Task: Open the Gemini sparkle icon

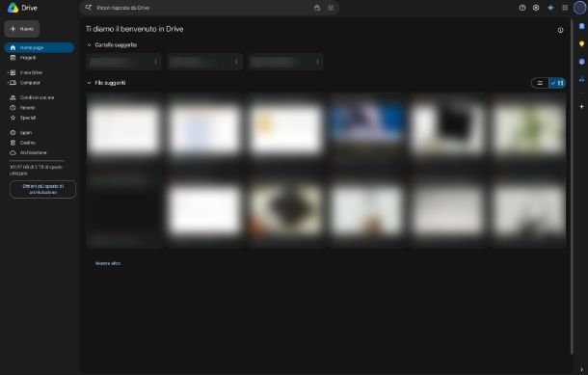Action: [550, 8]
